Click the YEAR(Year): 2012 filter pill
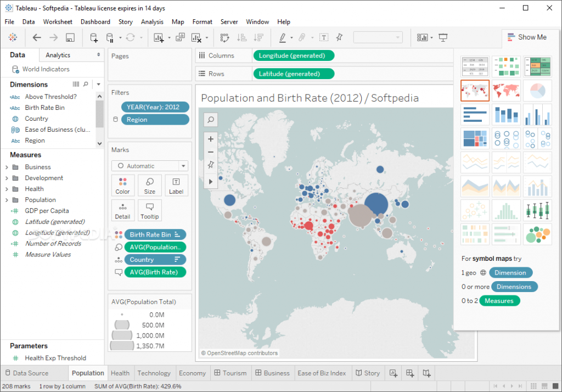Screen dimensions: 562x392 pyautogui.click(x=155, y=107)
